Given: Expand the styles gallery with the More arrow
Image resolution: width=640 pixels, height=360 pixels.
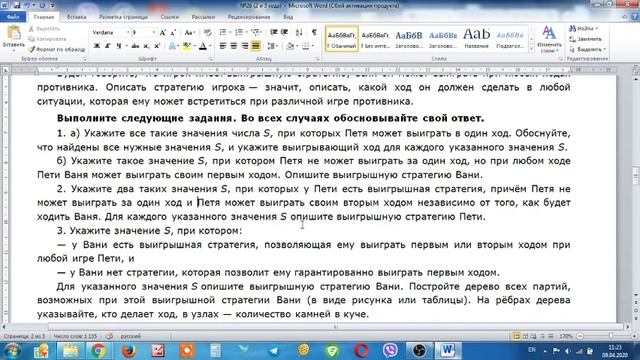Looking at the screenshot, I should coord(531,49).
